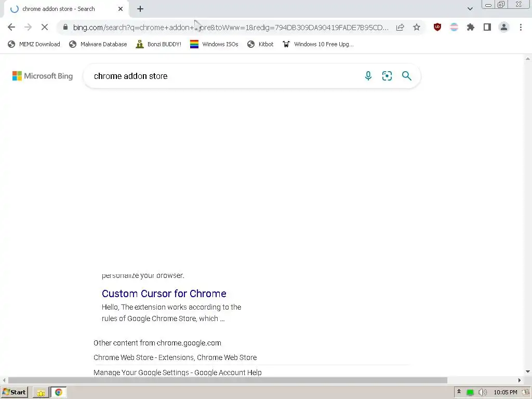The width and height of the screenshot is (532, 399).
Task: Show hidden system tray icons
Action: [x=459, y=392]
